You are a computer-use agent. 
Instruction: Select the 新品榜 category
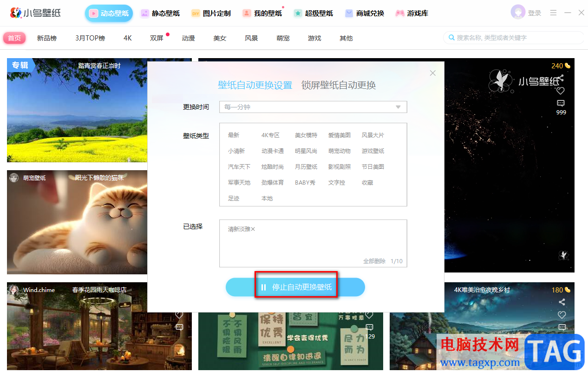(47, 38)
